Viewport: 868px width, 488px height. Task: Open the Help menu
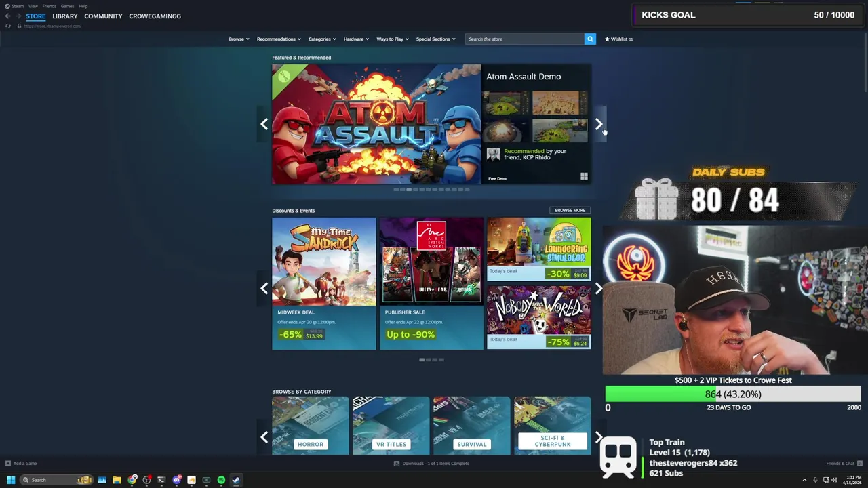[x=83, y=6]
